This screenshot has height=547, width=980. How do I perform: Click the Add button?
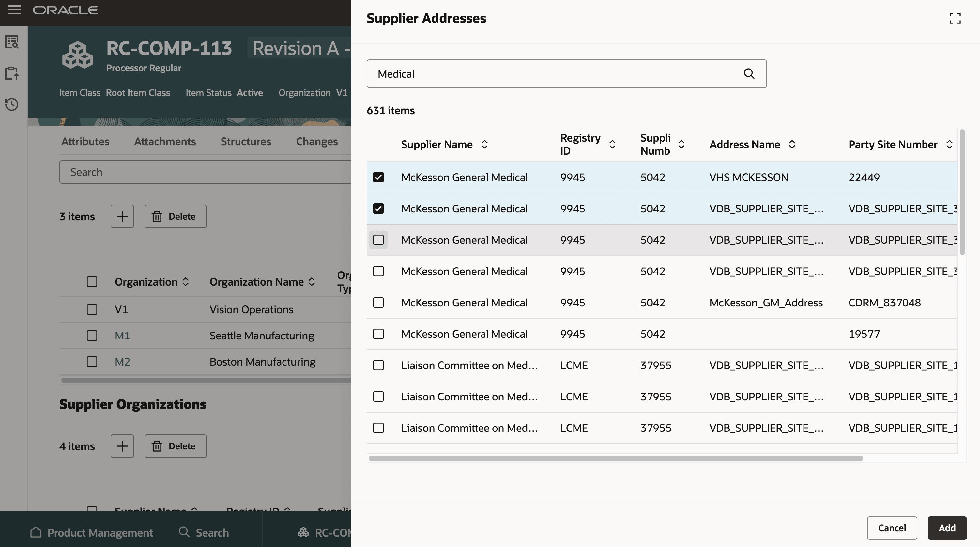[x=947, y=528]
